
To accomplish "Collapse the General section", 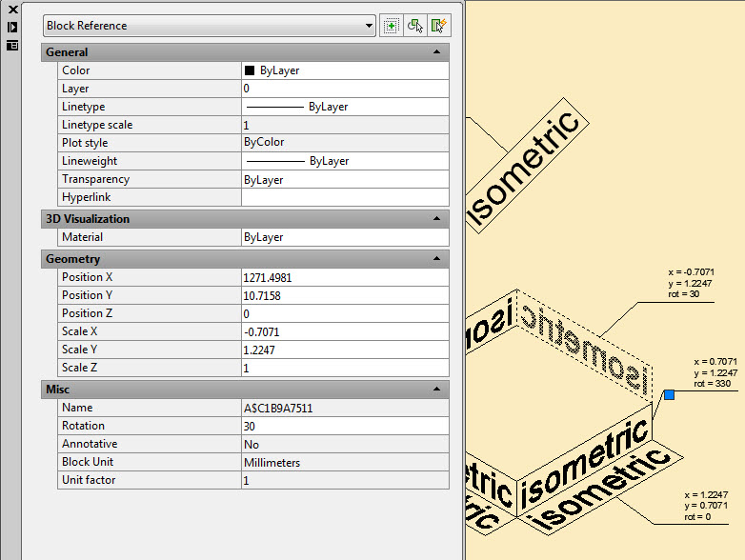I will click(436, 51).
